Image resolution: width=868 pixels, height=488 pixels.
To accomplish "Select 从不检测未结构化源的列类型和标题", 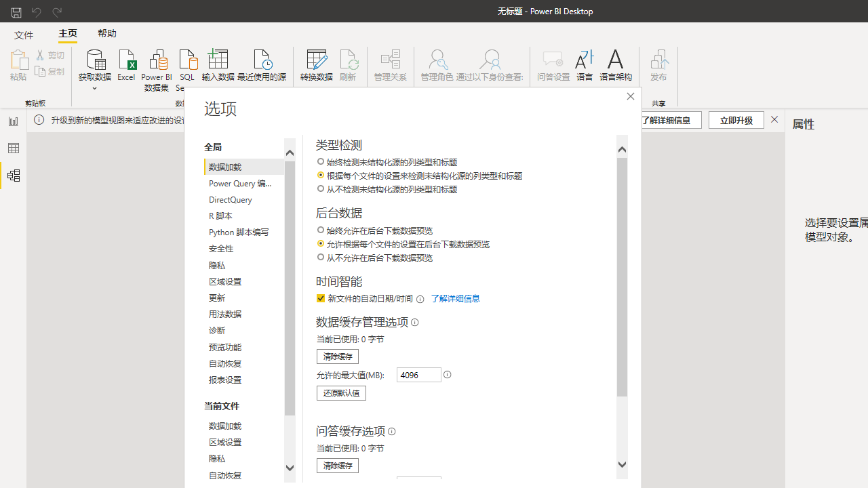I will coord(320,188).
